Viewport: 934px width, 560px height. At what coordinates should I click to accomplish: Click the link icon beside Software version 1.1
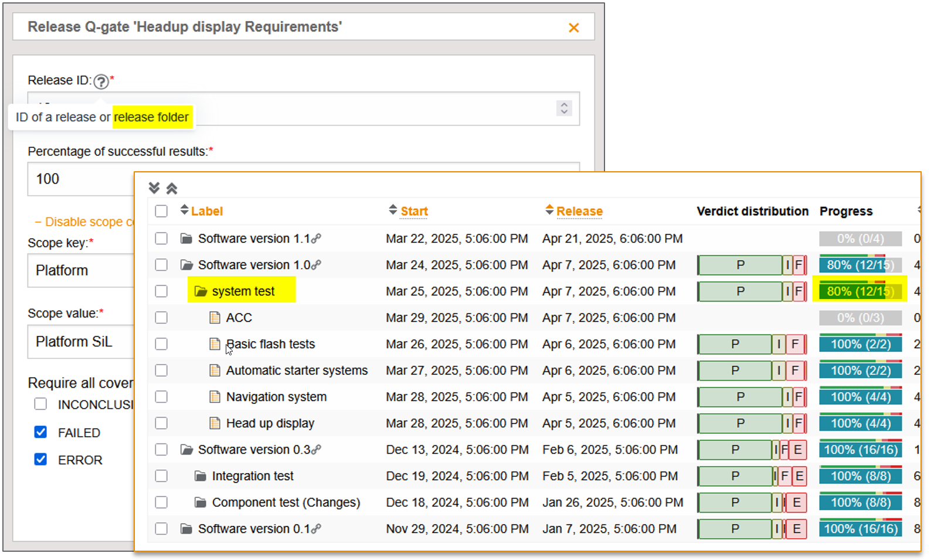pyautogui.click(x=317, y=239)
